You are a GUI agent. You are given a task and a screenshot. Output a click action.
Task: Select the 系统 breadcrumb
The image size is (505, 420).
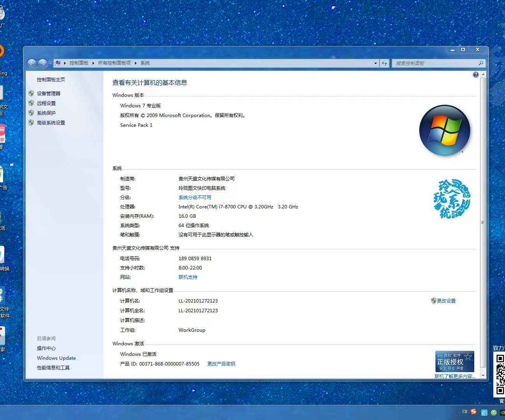145,63
